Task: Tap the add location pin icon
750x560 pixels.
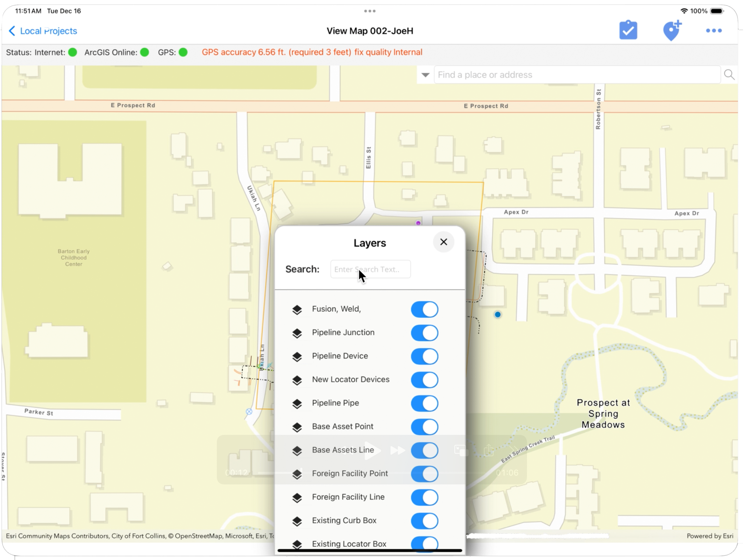Action: pos(672,30)
